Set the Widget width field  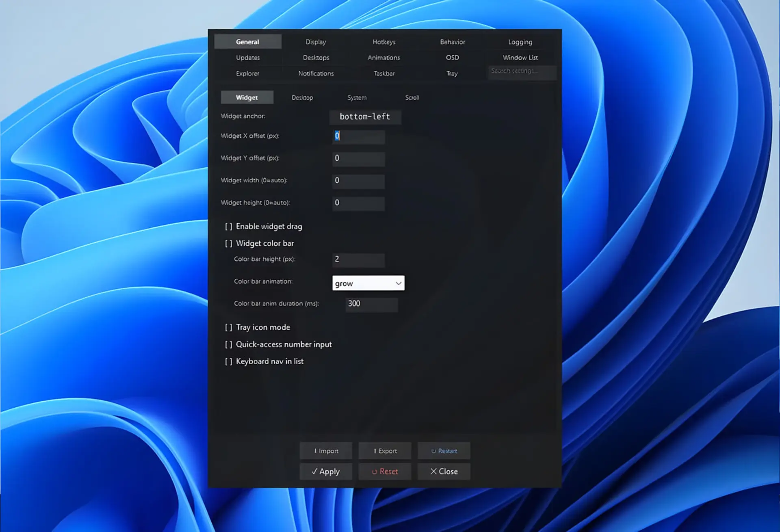tap(359, 181)
